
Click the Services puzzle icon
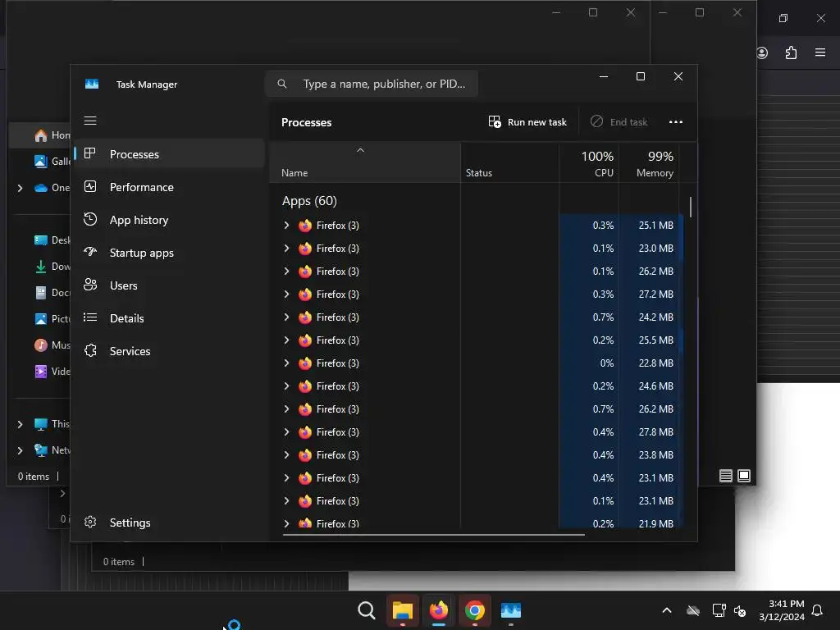point(90,350)
